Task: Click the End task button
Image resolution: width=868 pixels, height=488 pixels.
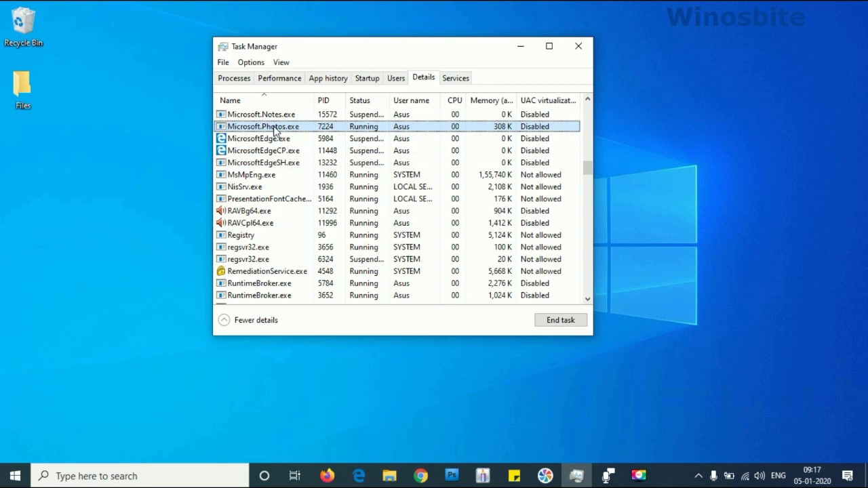Action: (561, 320)
